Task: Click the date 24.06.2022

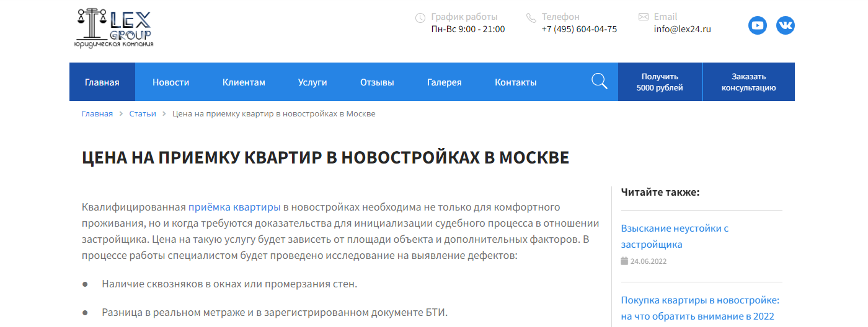Action: click(x=649, y=261)
